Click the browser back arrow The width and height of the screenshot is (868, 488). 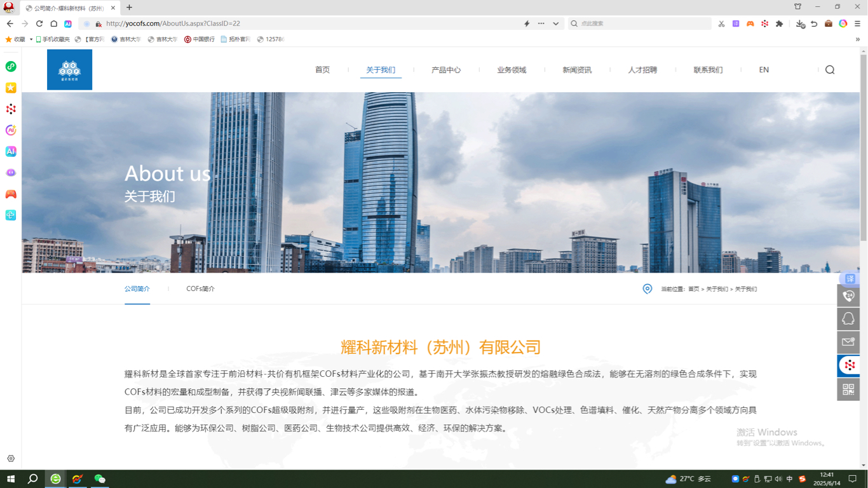click(x=10, y=24)
